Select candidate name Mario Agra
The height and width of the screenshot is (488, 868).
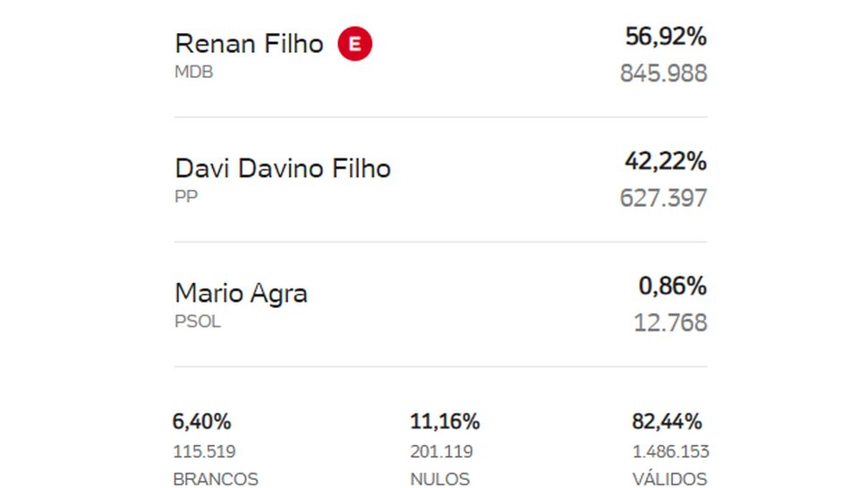click(x=241, y=294)
